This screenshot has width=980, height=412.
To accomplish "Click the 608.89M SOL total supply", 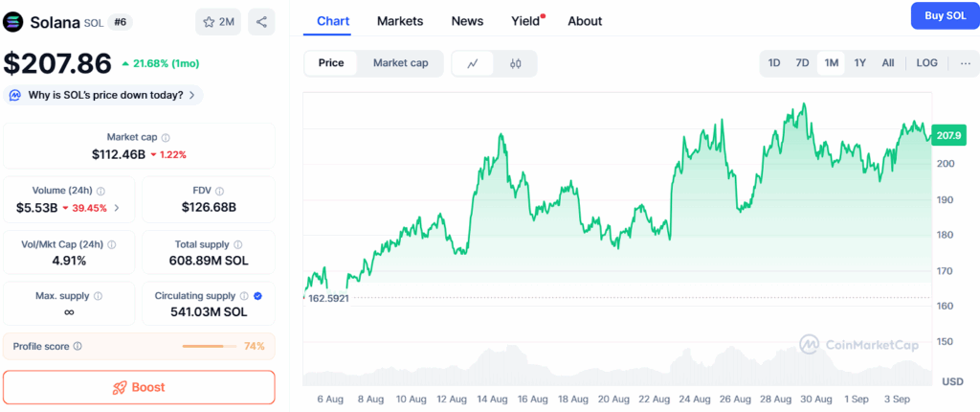I will (209, 261).
